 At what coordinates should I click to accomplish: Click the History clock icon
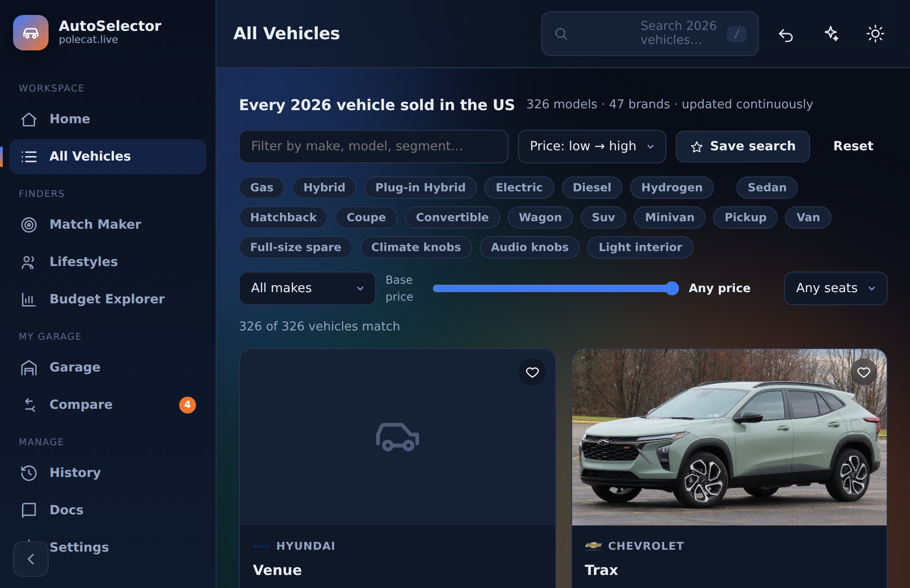pos(29,473)
